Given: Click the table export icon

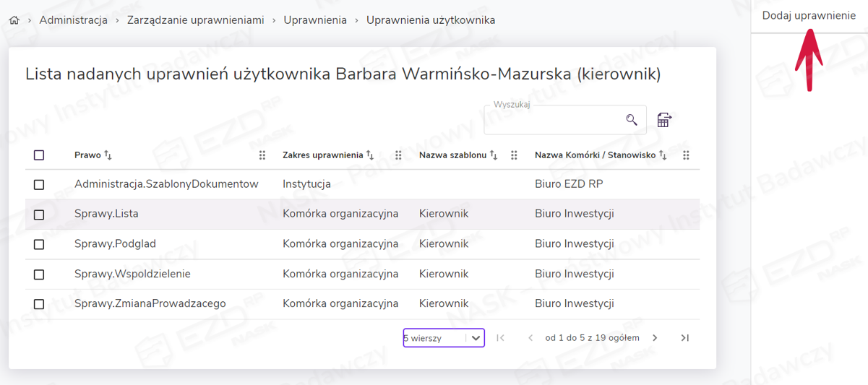Looking at the screenshot, I should click(663, 120).
